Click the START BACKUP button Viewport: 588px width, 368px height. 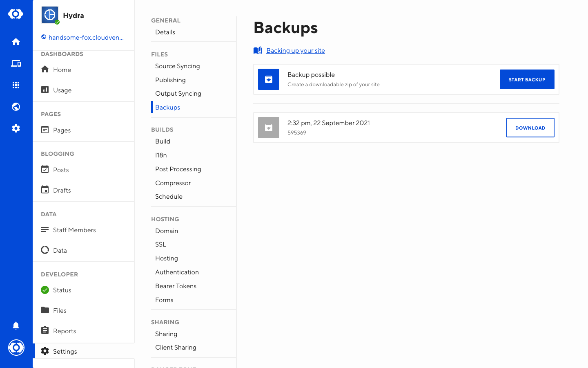point(527,79)
